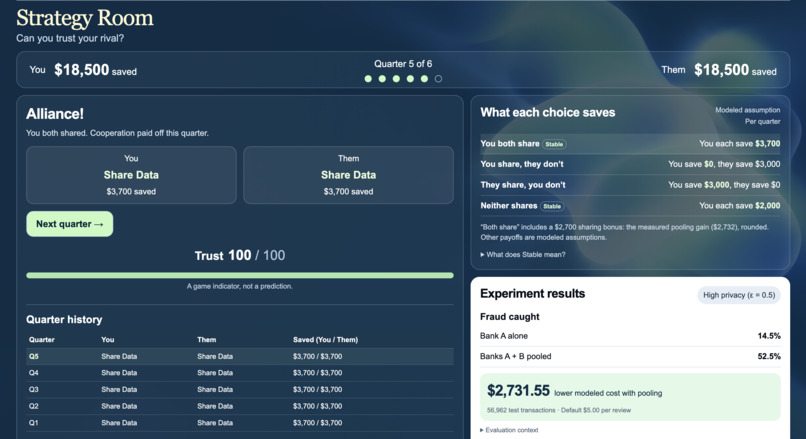Select the third quarter progress dot

pyautogui.click(x=396, y=79)
